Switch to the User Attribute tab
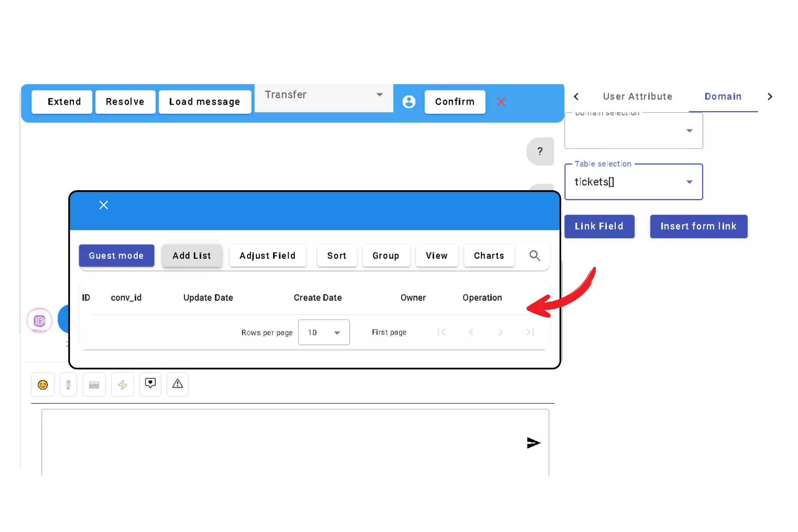798x532 pixels. pyautogui.click(x=638, y=97)
